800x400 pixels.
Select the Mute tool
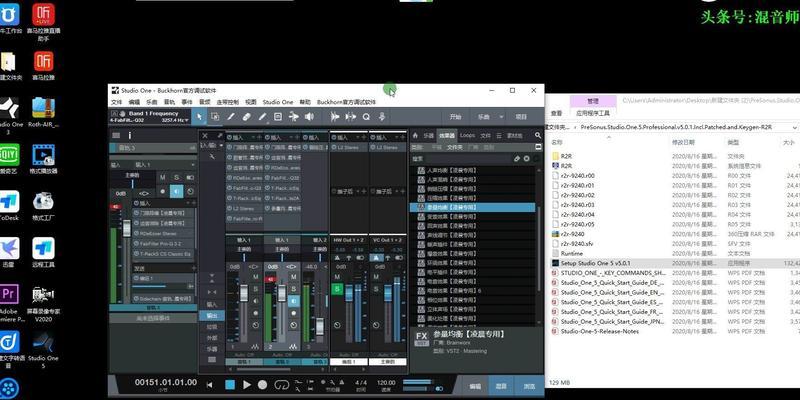(x=278, y=117)
